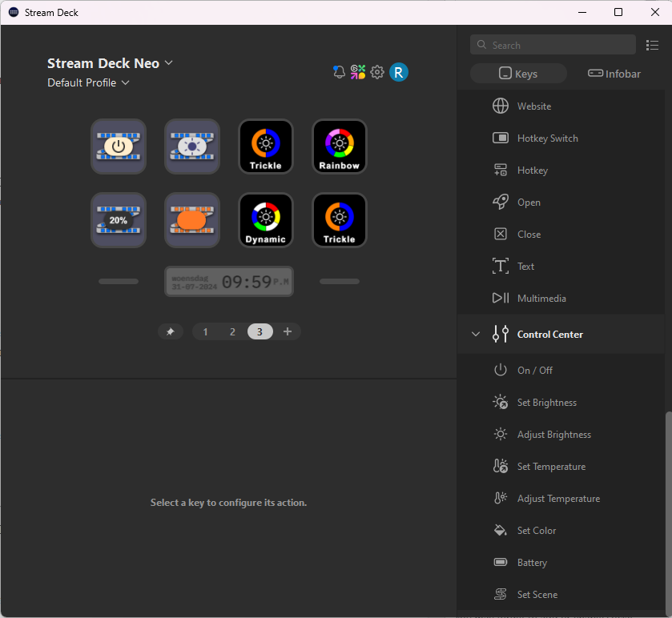Viewport: 672px width, 618px height.
Task: Select the infobar clock display showing 09:59
Action: 229,281
